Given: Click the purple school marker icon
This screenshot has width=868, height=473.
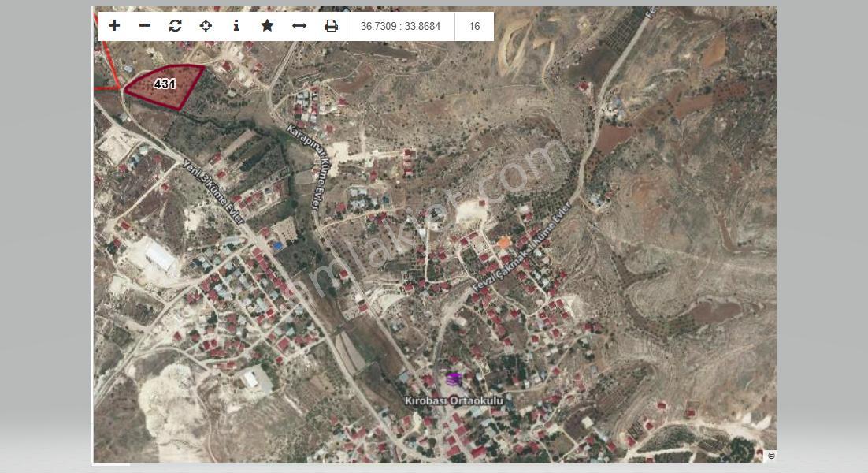Looking at the screenshot, I should click(454, 379).
